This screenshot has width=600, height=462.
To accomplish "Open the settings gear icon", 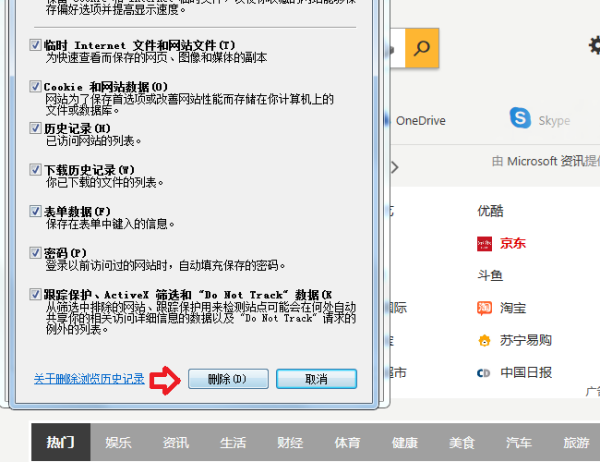I will coord(595,46).
